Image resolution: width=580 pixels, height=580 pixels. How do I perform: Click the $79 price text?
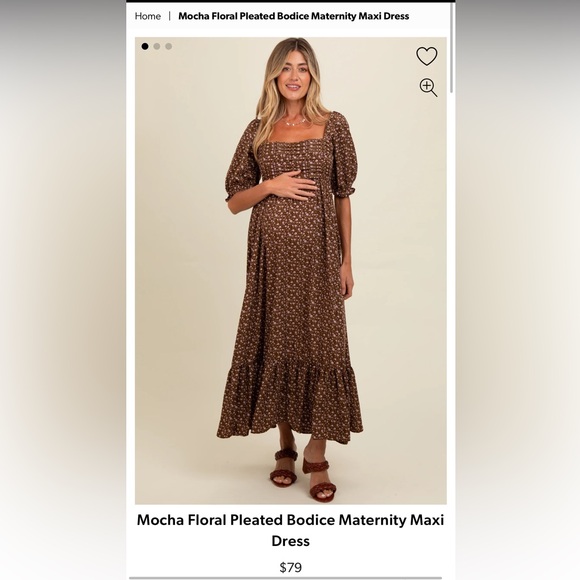[290, 567]
